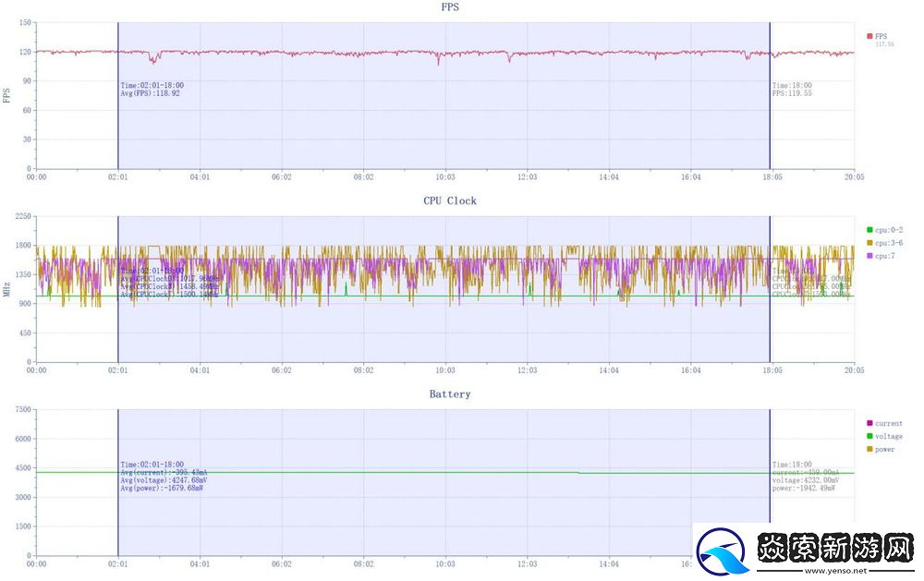Toggle the FPS series legend entry
Screen dimensions: 924x581
(x=880, y=36)
